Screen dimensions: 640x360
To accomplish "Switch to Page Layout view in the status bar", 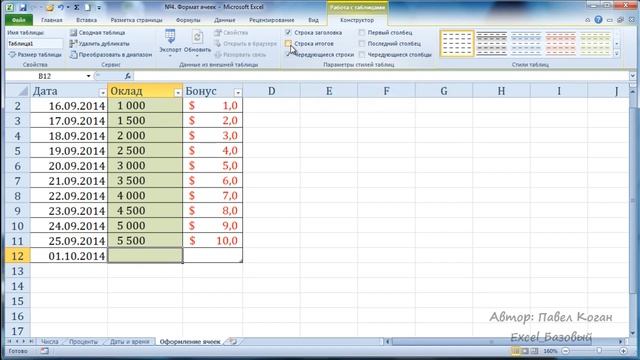I will [525, 351].
